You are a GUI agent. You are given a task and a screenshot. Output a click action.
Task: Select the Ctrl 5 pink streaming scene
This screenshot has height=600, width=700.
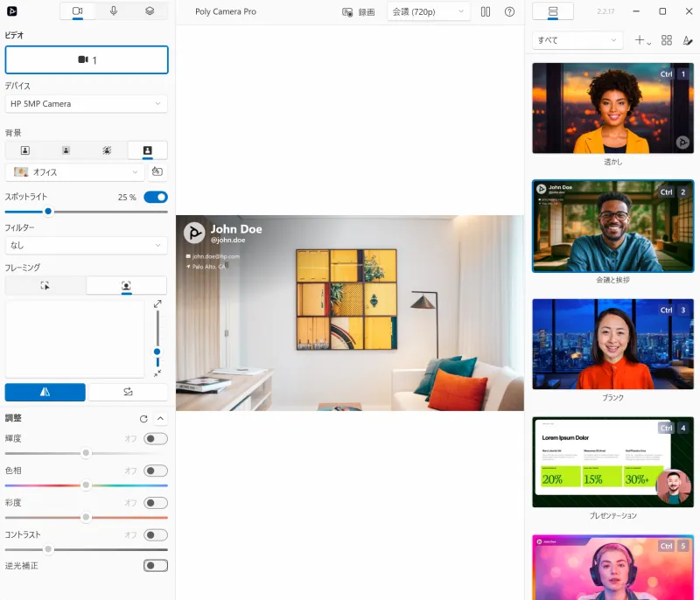(613, 568)
